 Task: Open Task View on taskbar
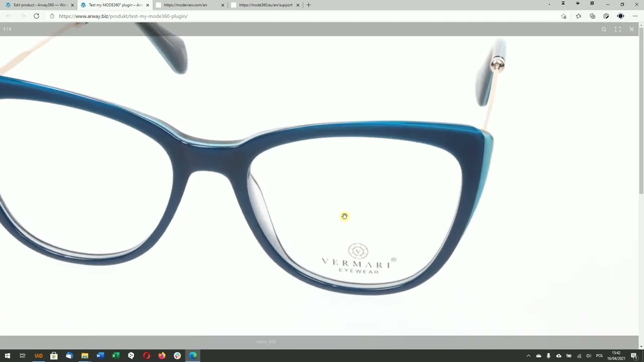pyautogui.click(x=22, y=356)
